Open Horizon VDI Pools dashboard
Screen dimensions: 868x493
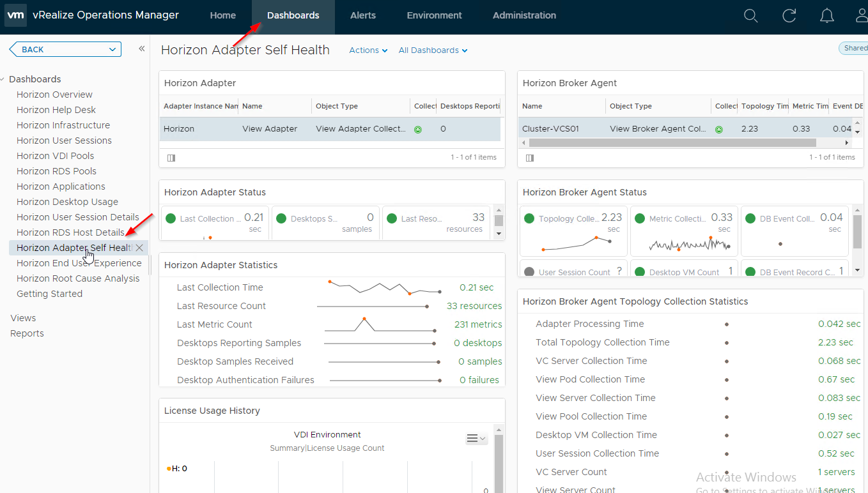click(55, 156)
